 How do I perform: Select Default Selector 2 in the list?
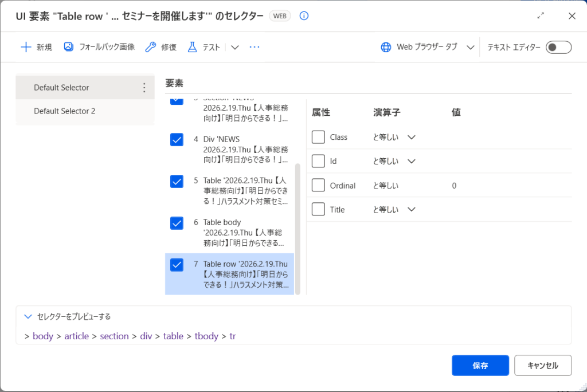(64, 111)
